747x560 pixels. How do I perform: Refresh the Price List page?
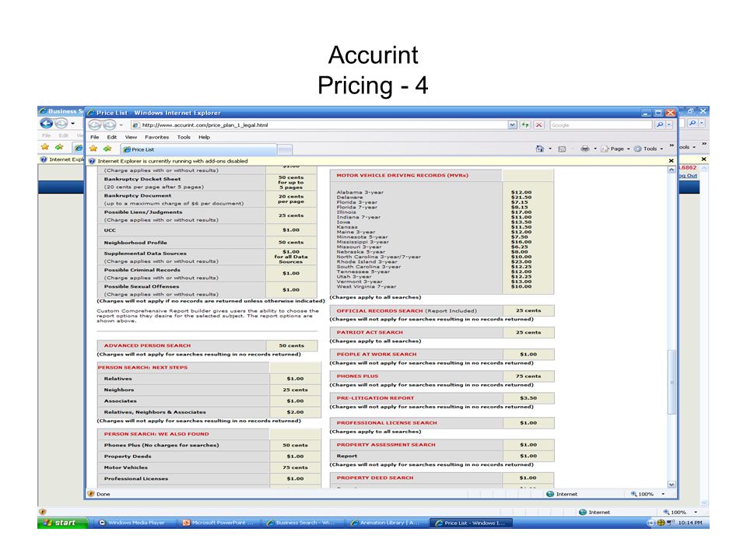pos(525,124)
